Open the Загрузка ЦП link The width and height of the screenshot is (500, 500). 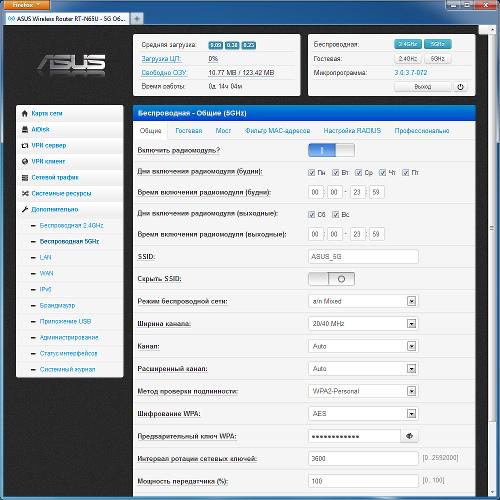point(161,59)
